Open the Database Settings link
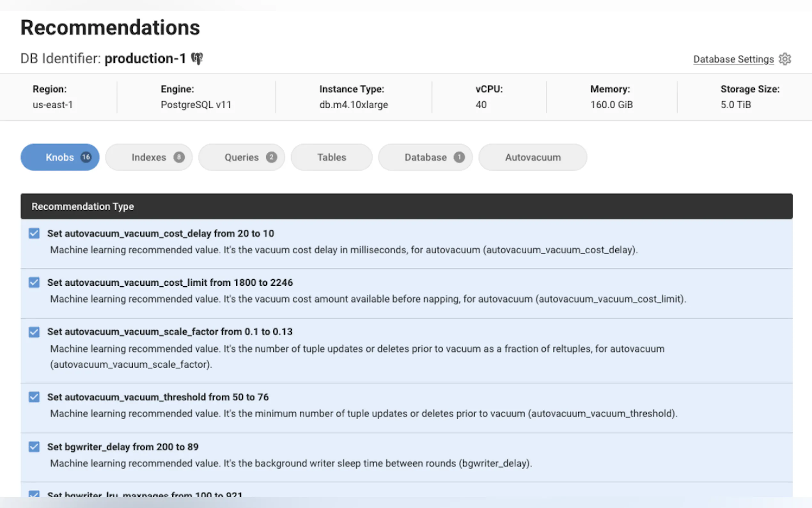This screenshot has width=812, height=508. coord(733,59)
